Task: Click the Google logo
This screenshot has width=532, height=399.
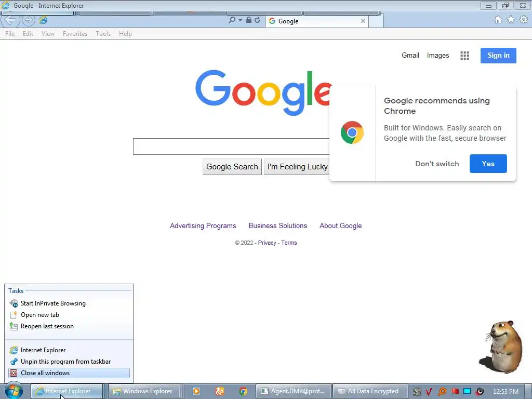Action: [x=263, y=92]
